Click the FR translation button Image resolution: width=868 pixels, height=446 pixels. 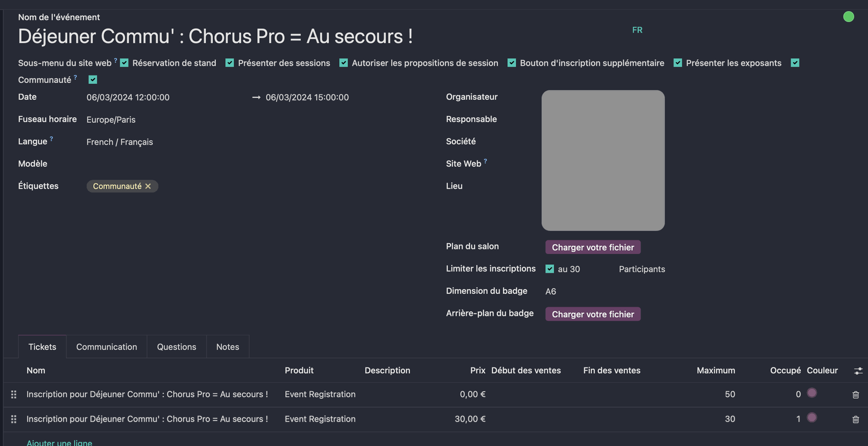(637, 30)
